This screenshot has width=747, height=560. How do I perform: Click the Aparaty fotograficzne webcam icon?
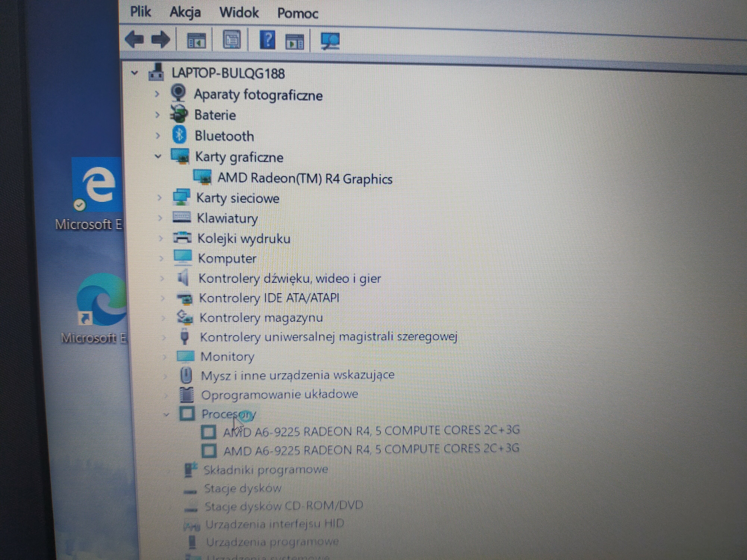(x=178, y=93)
